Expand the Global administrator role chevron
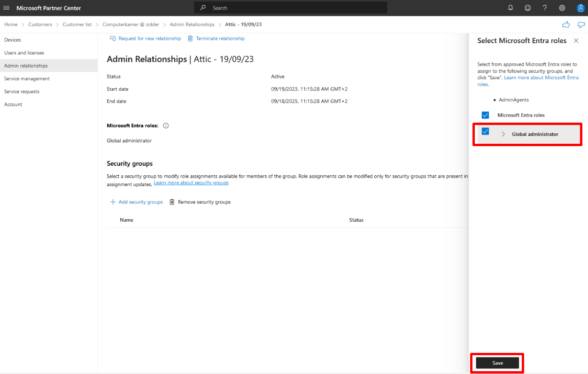The image size is (588, 374). click(x=503, y=134)
